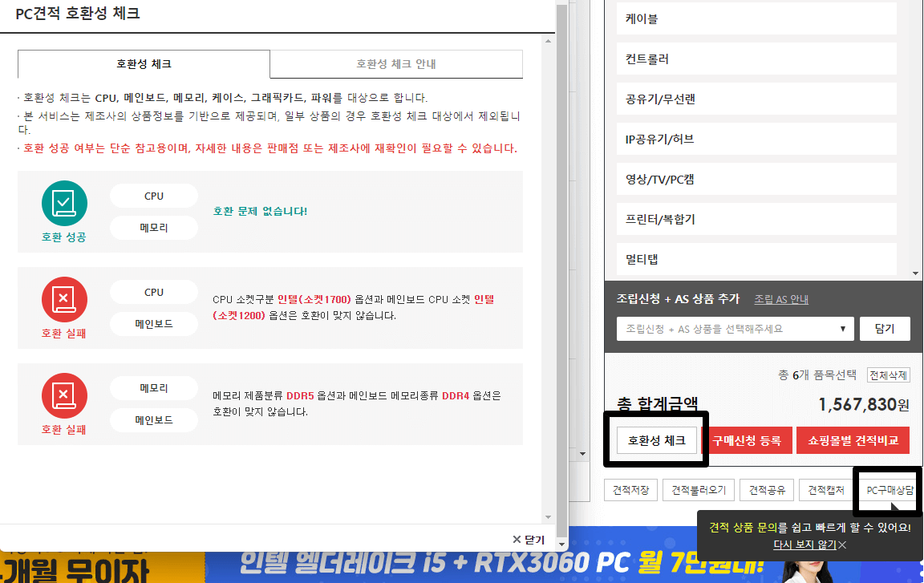The image size is (924, 583).
Task: Open the 호환성 체크 안내 tab
Action: coord(396,63)
